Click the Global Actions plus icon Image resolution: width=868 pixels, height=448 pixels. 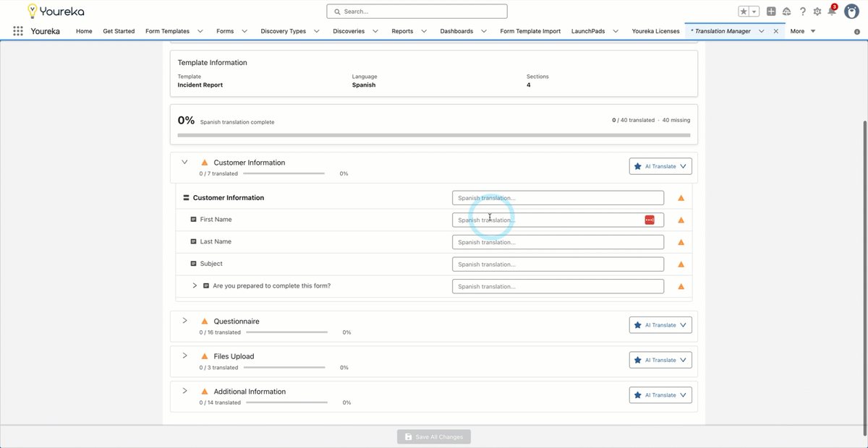click(771, 12)
